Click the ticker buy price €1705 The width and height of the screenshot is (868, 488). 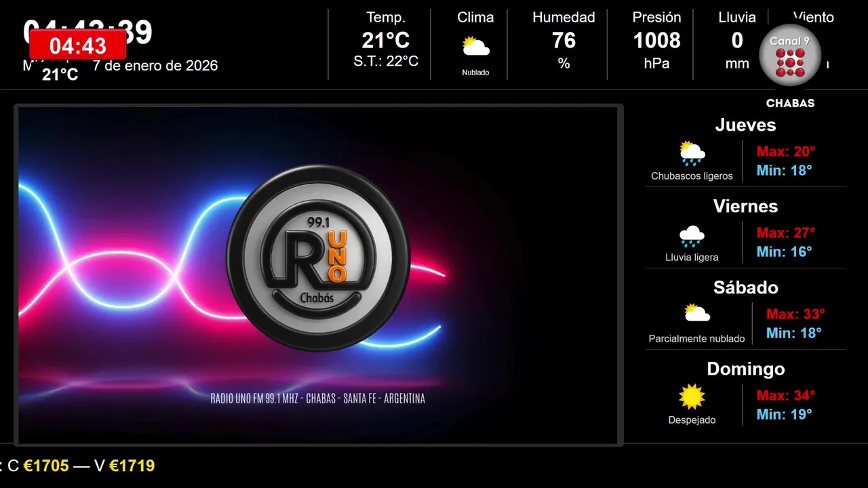point(46,466)
